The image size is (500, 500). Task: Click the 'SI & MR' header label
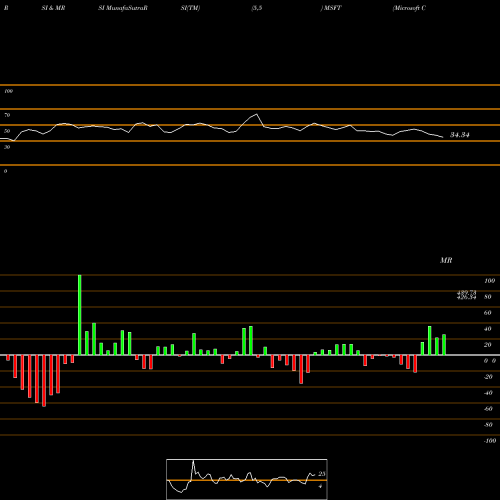[53, 8]
